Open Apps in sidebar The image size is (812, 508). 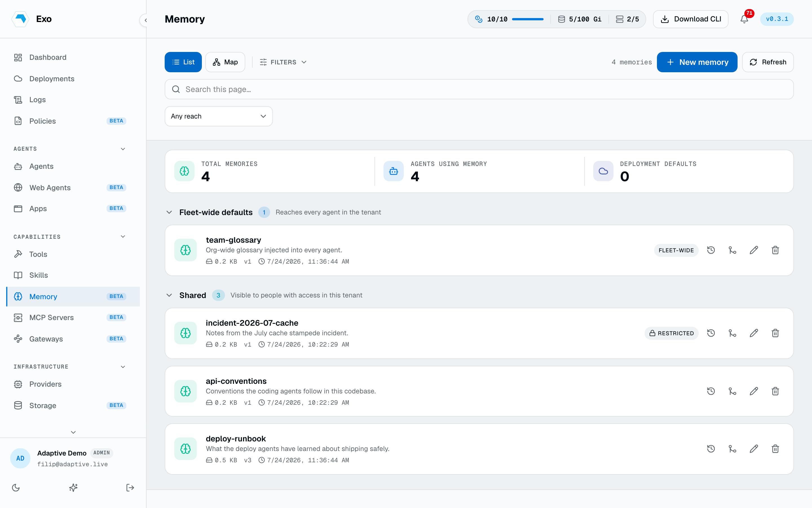pyautogui.click(x=73, y=209)
